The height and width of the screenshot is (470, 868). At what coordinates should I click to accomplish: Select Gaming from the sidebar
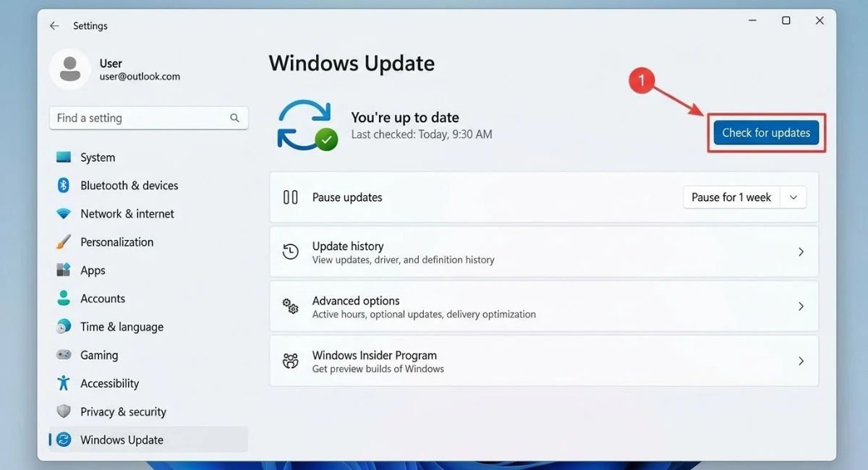[148, 355]
